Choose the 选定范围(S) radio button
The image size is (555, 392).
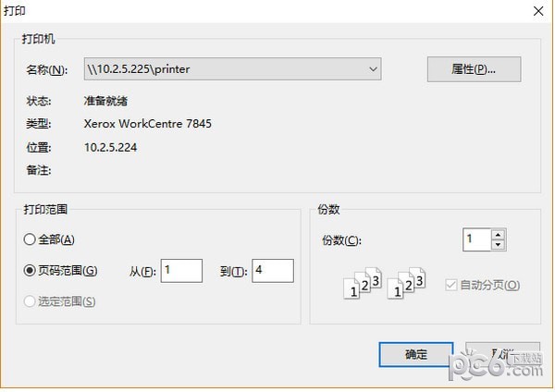(x=30, y=300)
